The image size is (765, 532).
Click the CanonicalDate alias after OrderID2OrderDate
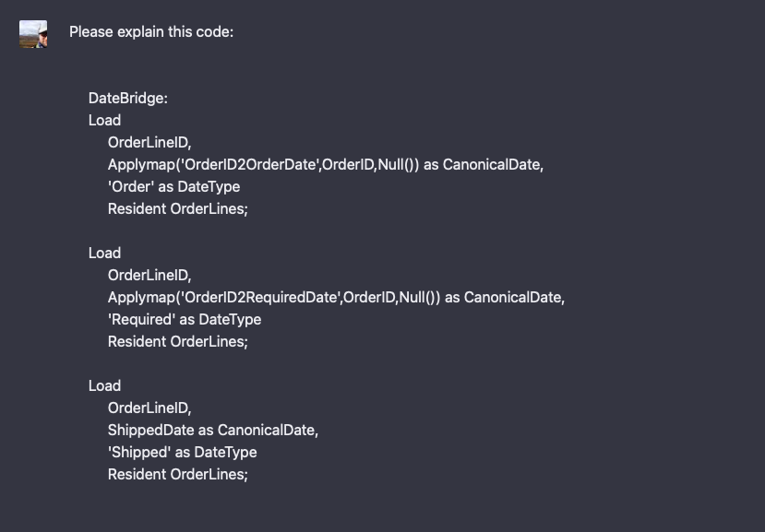pyautogui.click(x=493, y=165)
